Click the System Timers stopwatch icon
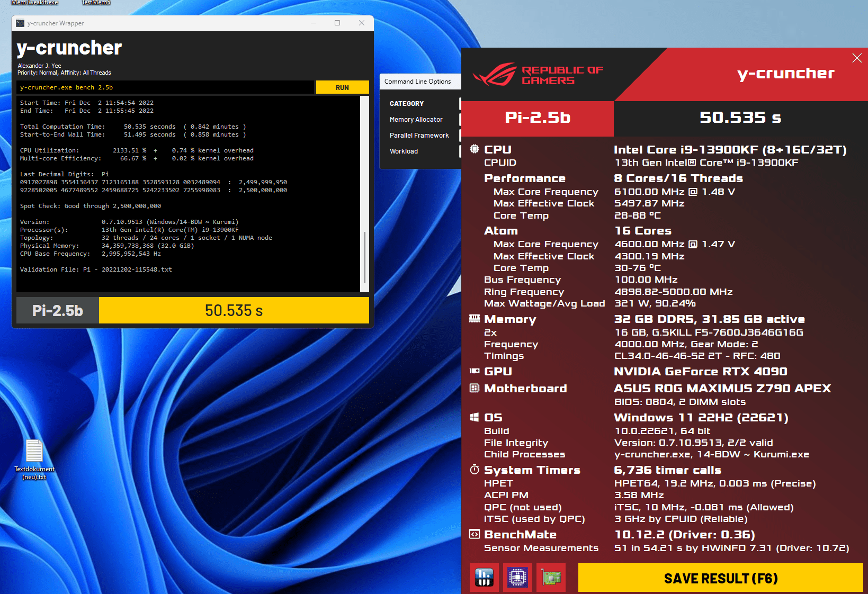 click(x=475, y=470)
